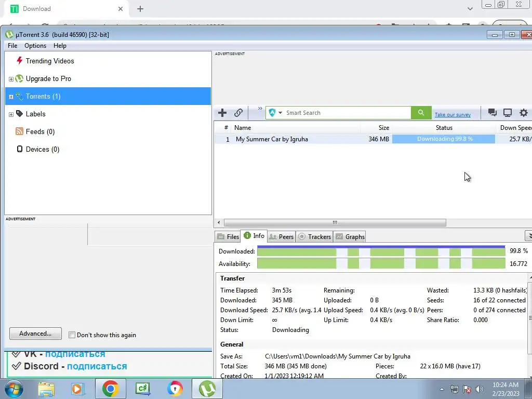This screenshot has height=399, width=532.
Task: Sort torrents by the Status column
Action: coord(444,128)
